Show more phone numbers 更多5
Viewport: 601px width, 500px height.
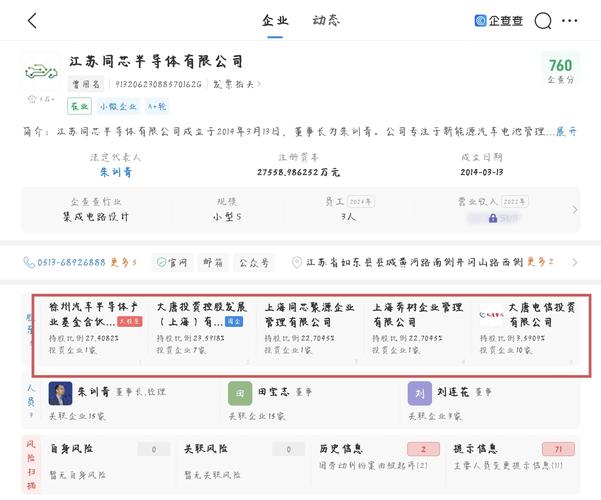coord(123,263)
